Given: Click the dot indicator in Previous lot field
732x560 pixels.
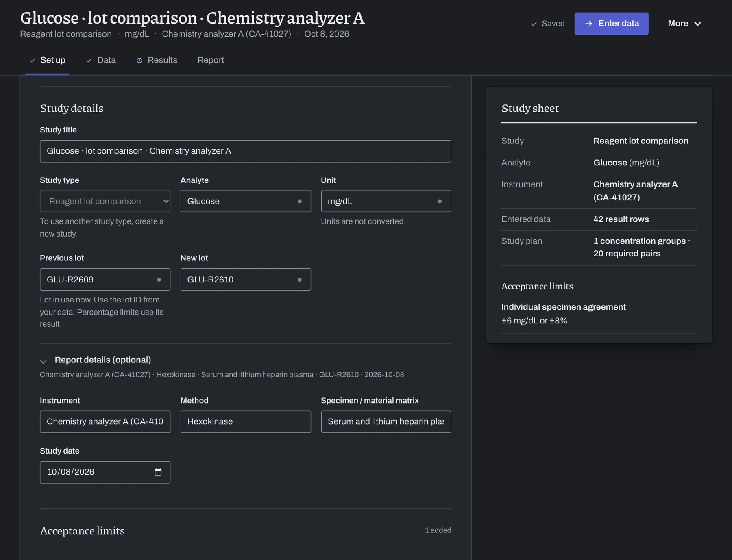Looking at the screenshot, I should pos(159,280).
